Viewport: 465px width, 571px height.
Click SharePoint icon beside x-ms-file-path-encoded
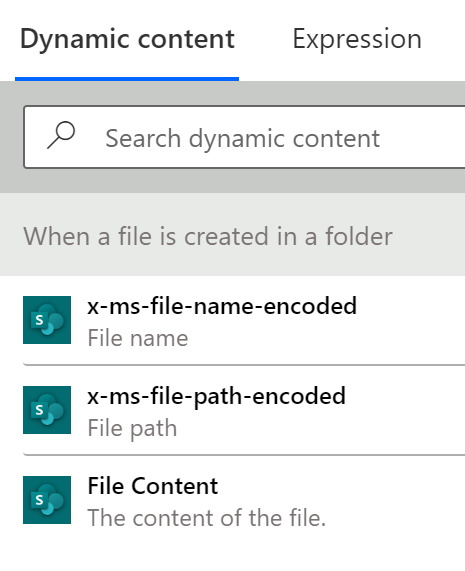(47, 410)
